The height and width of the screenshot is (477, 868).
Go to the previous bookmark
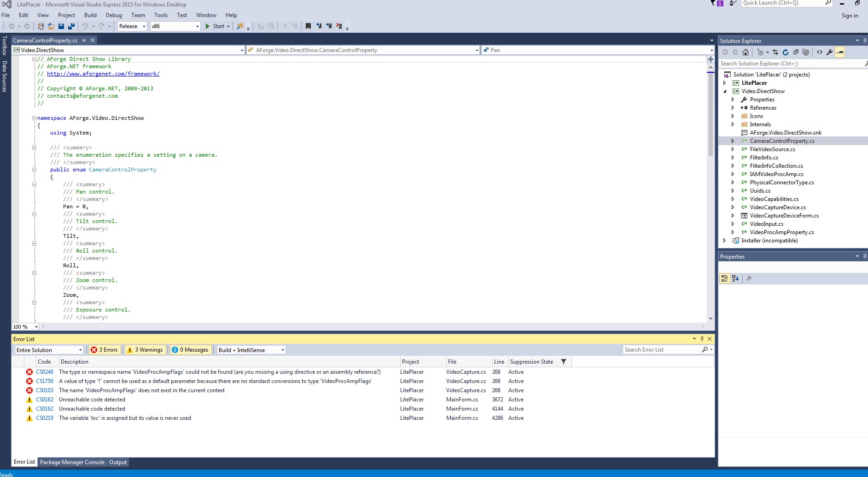[319, 26]
